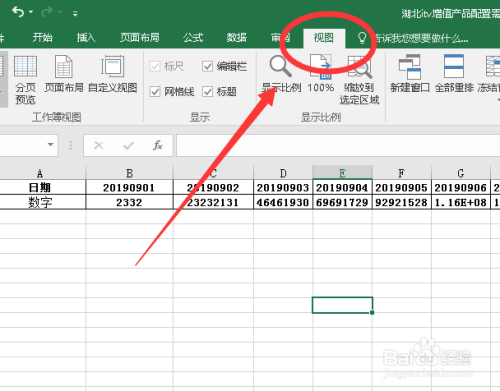The width and height of the screenshot is (500, 391).
Task: Click 全部重排 arrange all windows
Action: click(454, 74)
